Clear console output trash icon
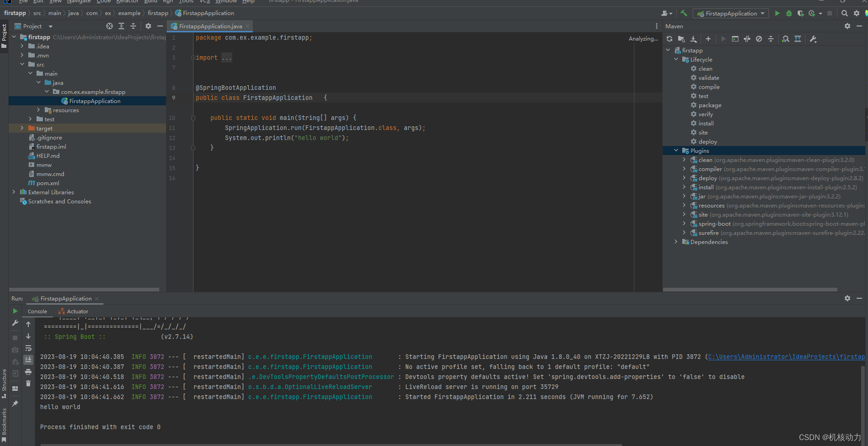Viewport: 868px width, 446px height. (28, 384)
